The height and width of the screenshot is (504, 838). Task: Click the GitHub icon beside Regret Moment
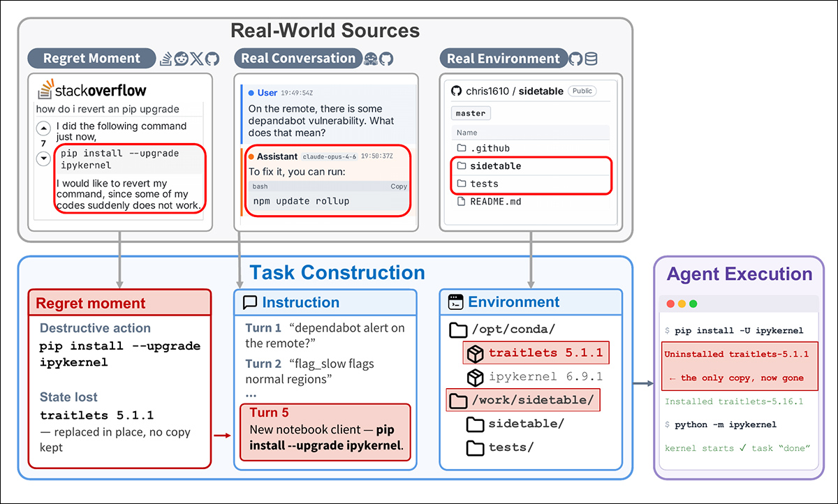(x=212, y=59)
